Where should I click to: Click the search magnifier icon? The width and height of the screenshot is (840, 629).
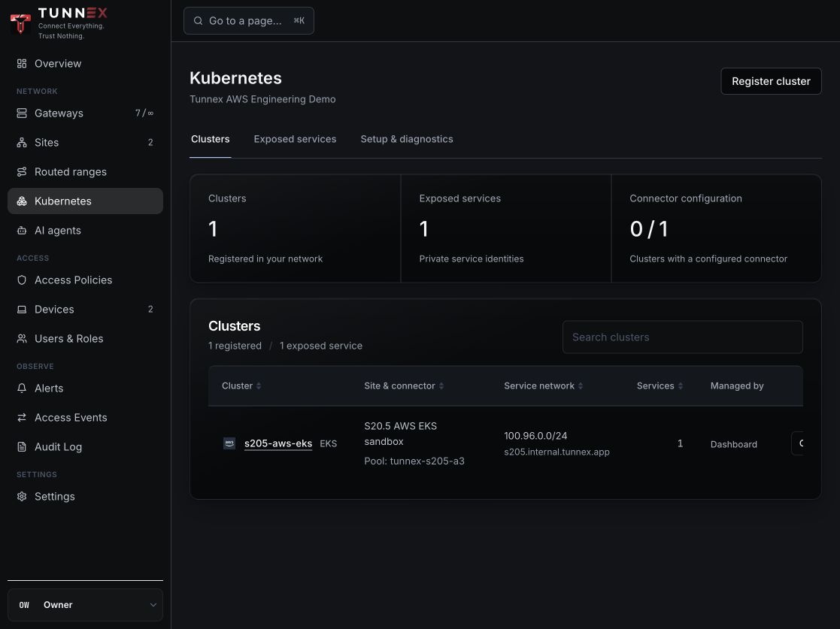pos(199,21)
